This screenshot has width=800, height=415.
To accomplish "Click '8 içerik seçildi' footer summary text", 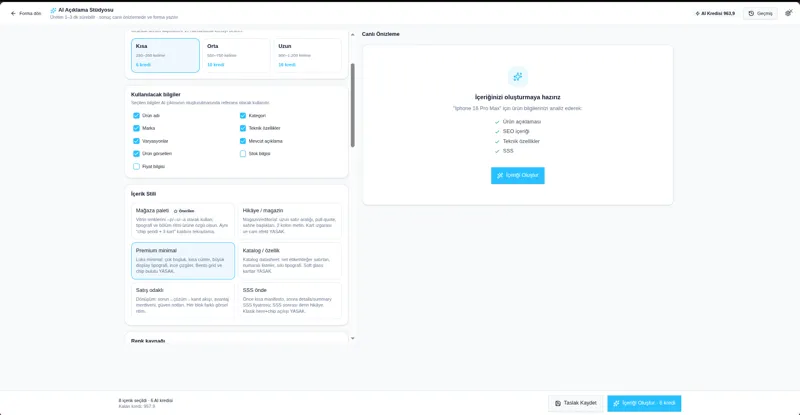I will pyautogui.click(x=146, y=401).
